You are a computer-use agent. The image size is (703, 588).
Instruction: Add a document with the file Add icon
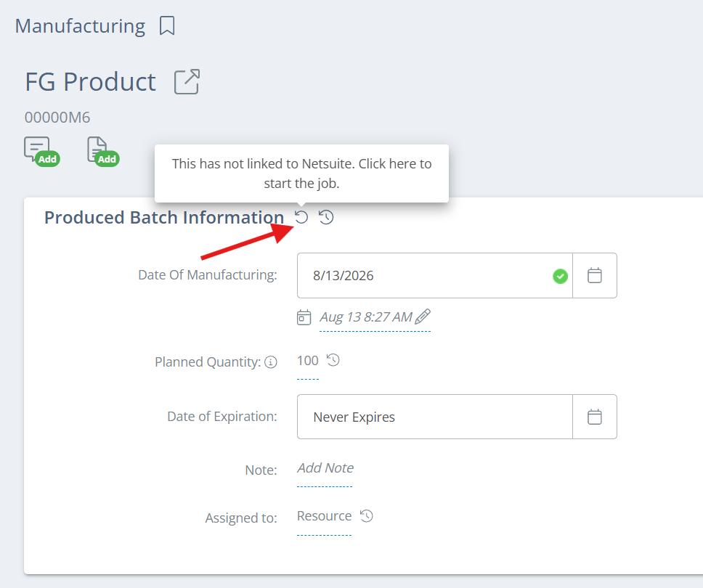click(103, 152)
